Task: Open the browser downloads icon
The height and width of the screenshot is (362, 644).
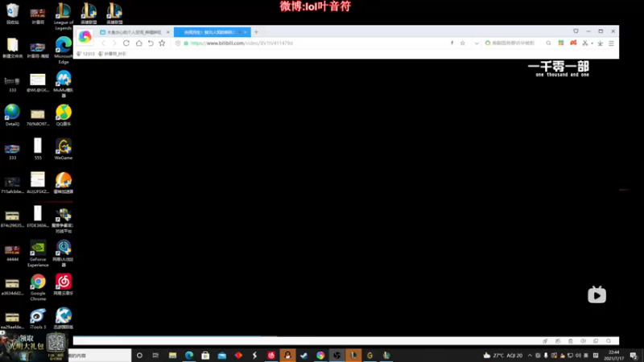Action: click(600, 43)
